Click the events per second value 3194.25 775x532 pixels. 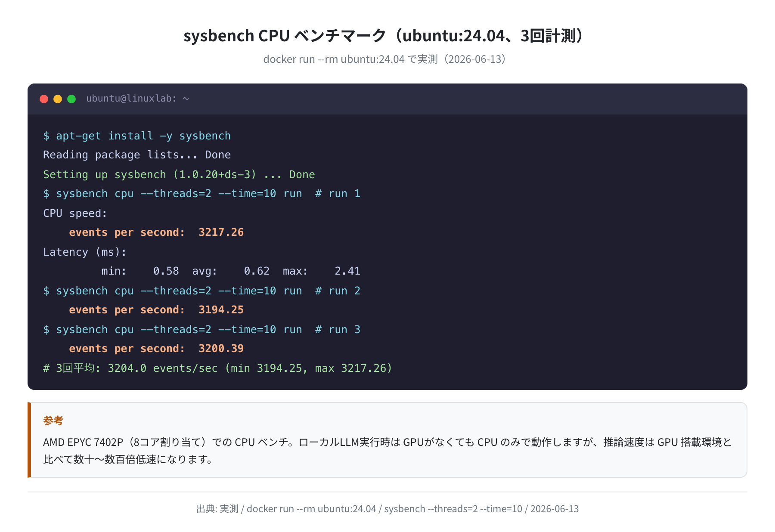pyautogui.click(x=221, y=310)
